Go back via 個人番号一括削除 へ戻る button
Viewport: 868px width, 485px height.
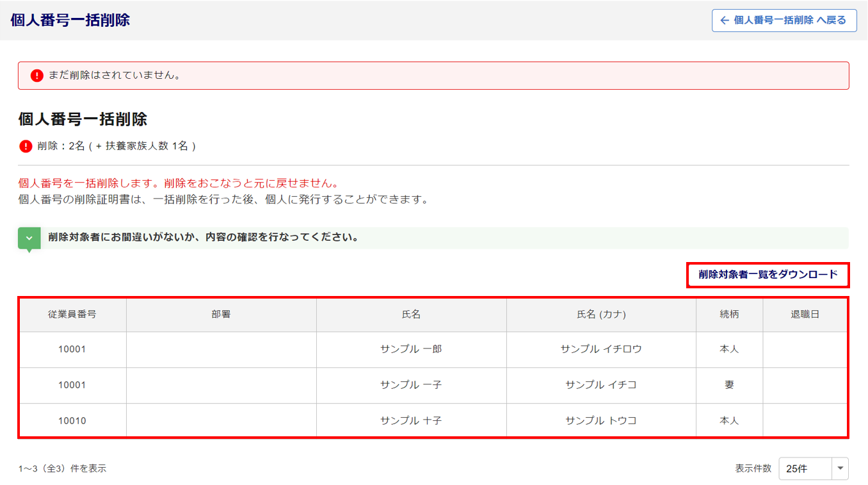[x=784, y=21]
